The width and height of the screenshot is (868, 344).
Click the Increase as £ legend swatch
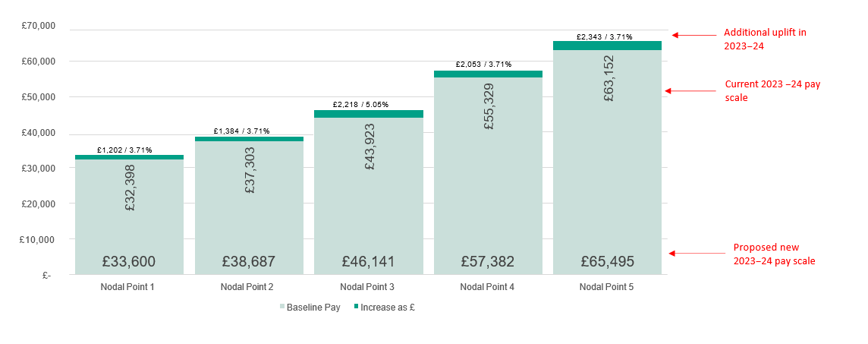[355, 308]
